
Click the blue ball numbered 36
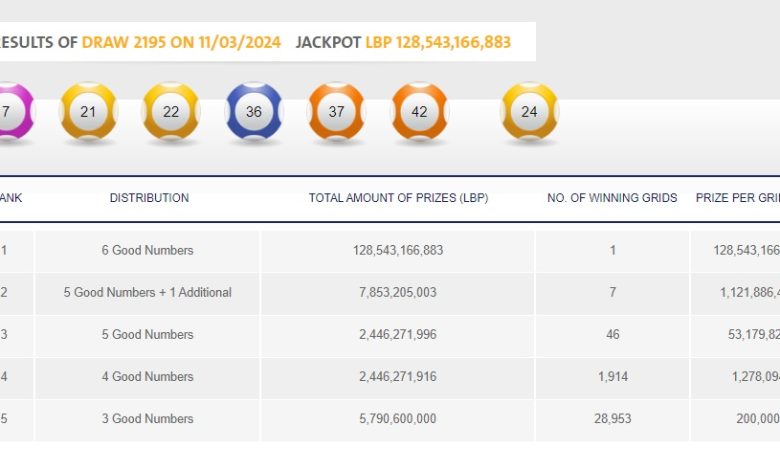[x=254, y=111]
